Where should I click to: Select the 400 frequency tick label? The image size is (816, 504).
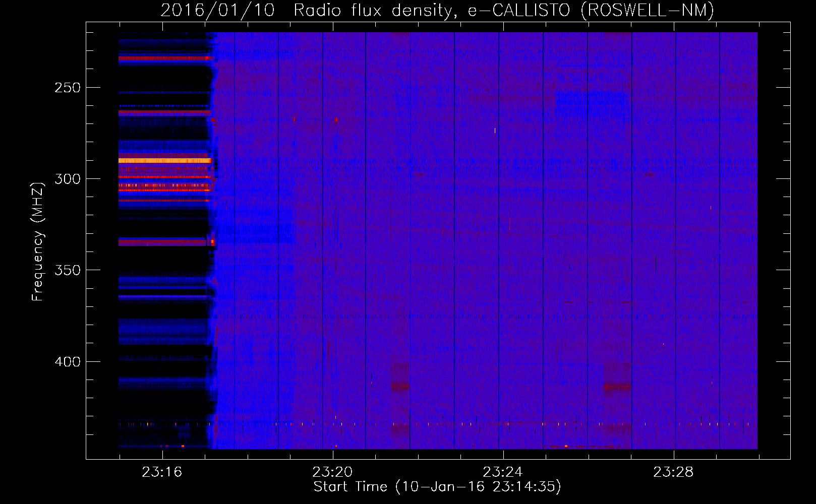coord(67,362)
